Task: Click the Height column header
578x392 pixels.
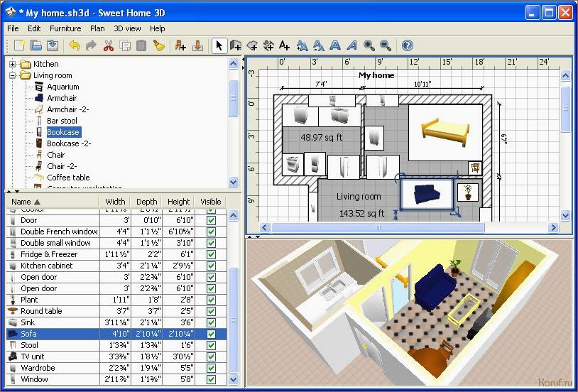Action: click(178, 202)
